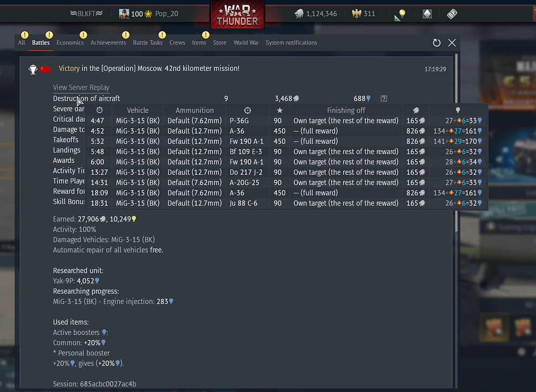Click the crosshair target column header

(248, 110)
